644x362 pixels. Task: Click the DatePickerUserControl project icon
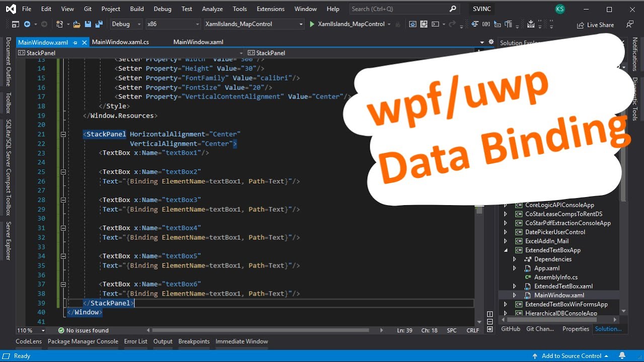click(519, 232)
